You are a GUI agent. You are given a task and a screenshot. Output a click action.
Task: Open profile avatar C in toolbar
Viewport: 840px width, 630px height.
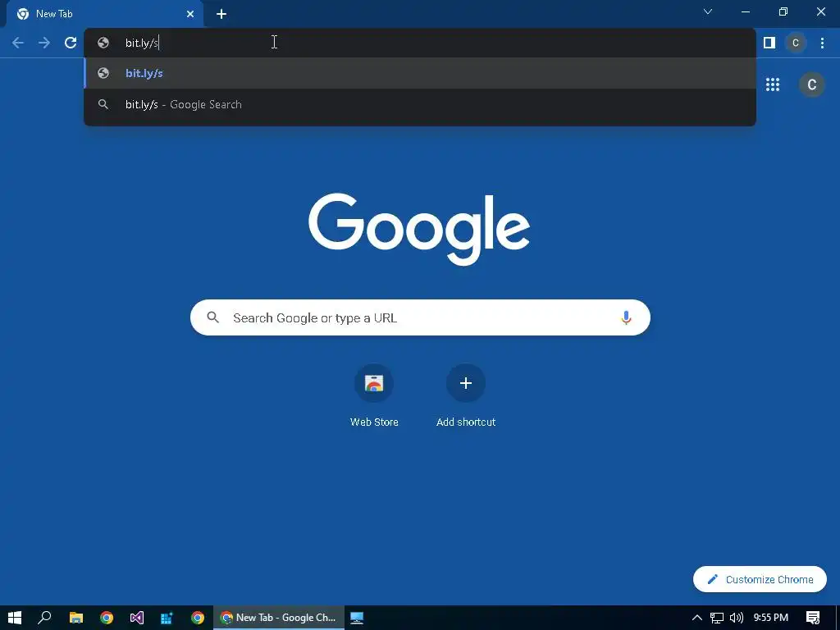[x=796, y=43]
